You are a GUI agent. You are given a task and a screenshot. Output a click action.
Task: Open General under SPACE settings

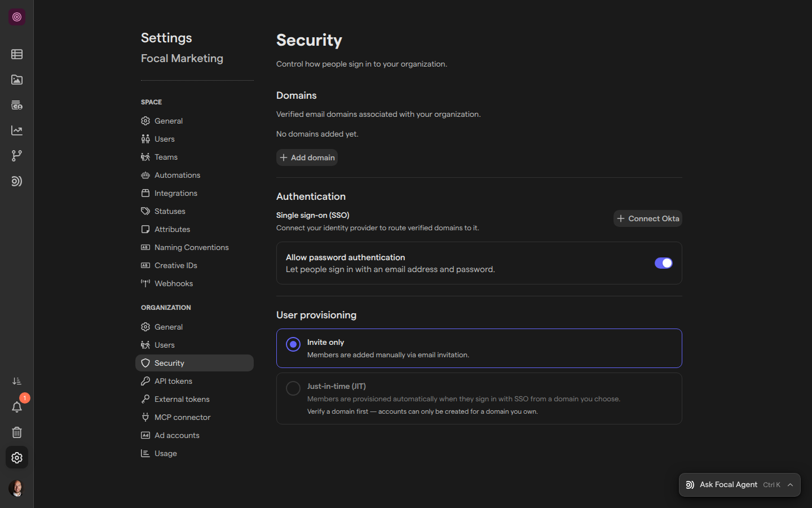pyautogui.click(x=195, y=121)
